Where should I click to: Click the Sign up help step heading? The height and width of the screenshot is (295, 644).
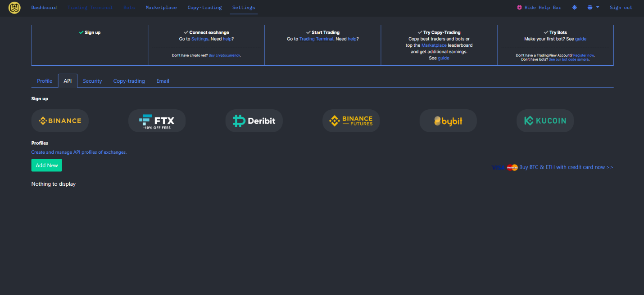[x=92, y=32]
